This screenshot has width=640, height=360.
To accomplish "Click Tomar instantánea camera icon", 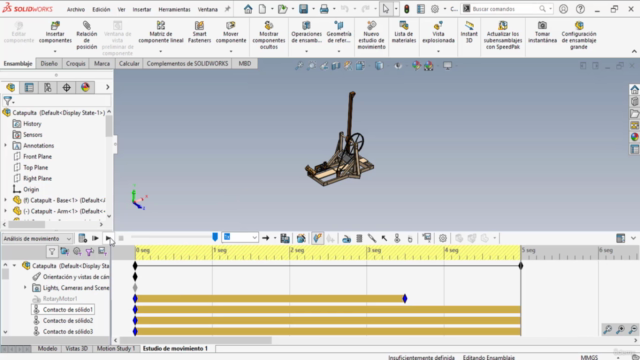I will tap(542, 25).
